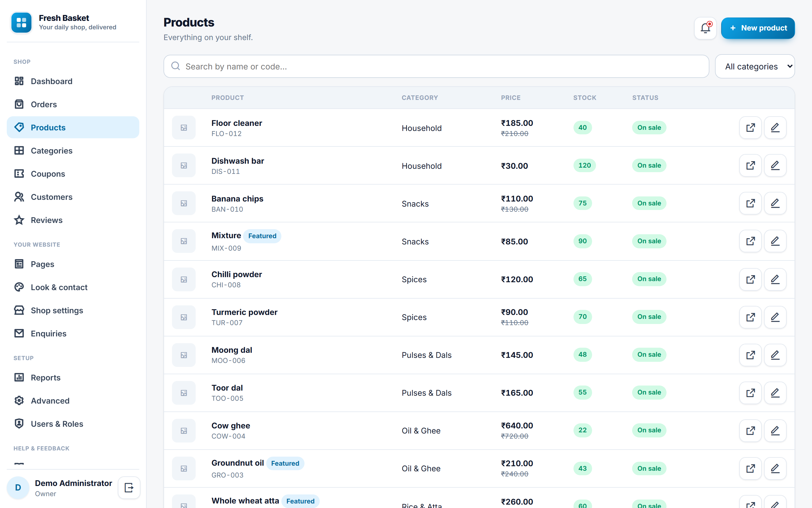Click the Demo Administrator avatar
The height and width of the screenshot is (508, 812).
(x=18, y=487)
